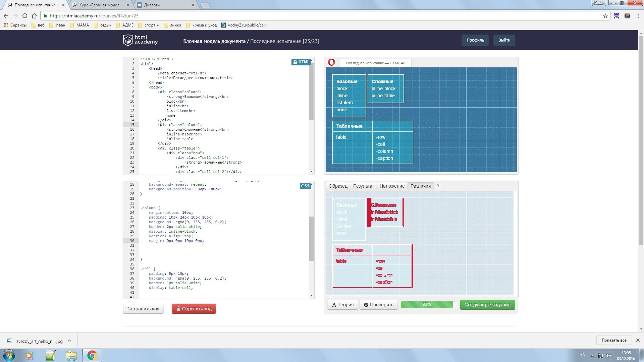
Task: Click the CSS badge in editor
Action: (x=305, y=186)
